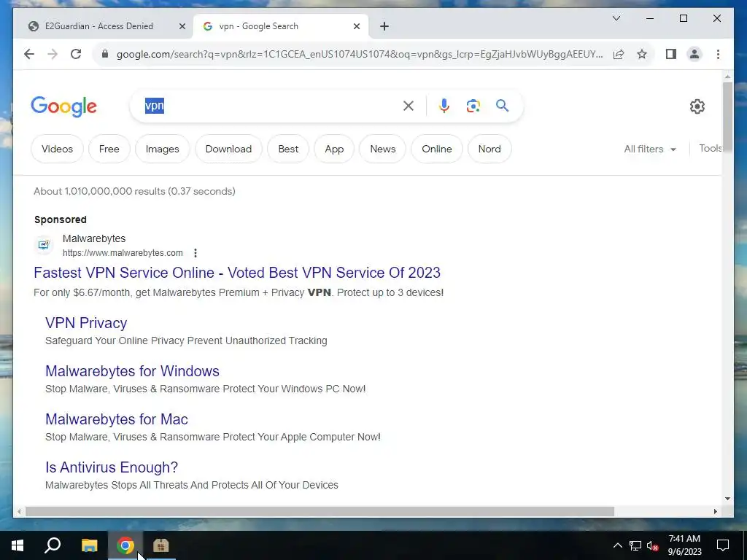Image resolution: width=747 pixels, height=560 pixels.
Task: Open the Malwarebytes ad three-dot options
Action: point(196,253)
